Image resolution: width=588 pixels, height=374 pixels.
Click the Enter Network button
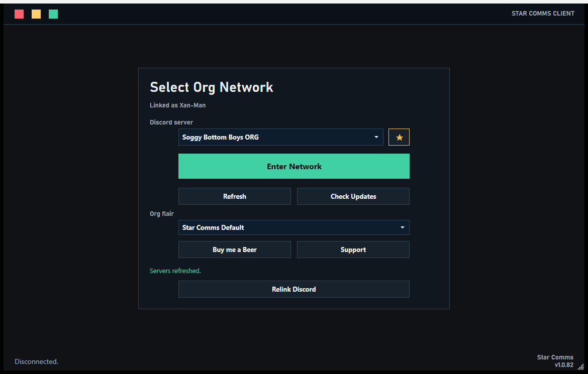(293, 166)
